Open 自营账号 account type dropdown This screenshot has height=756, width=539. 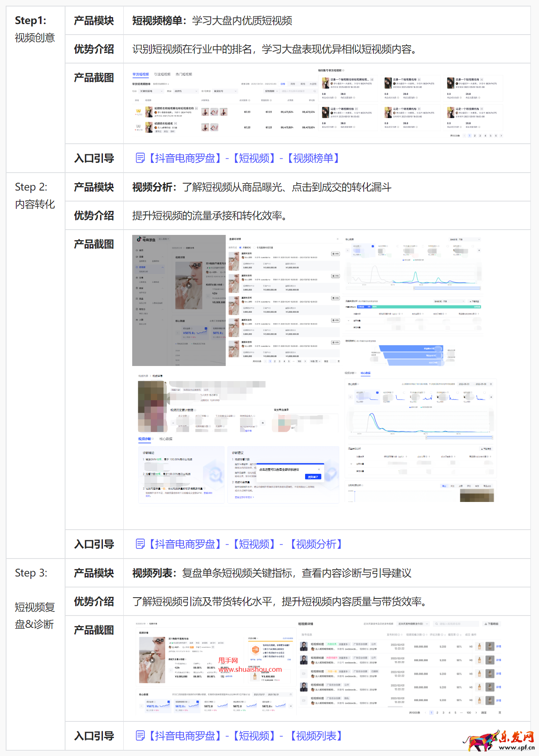tap(225, 91)
